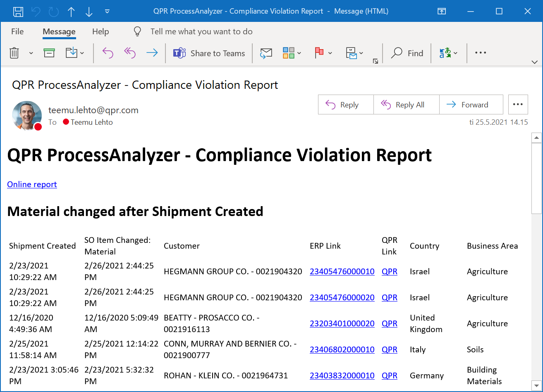Go to the next item with the down arrow
Image resolution: width=543 pixels, height=392 pixels.
pyautogui.click(x=89, y=12)
